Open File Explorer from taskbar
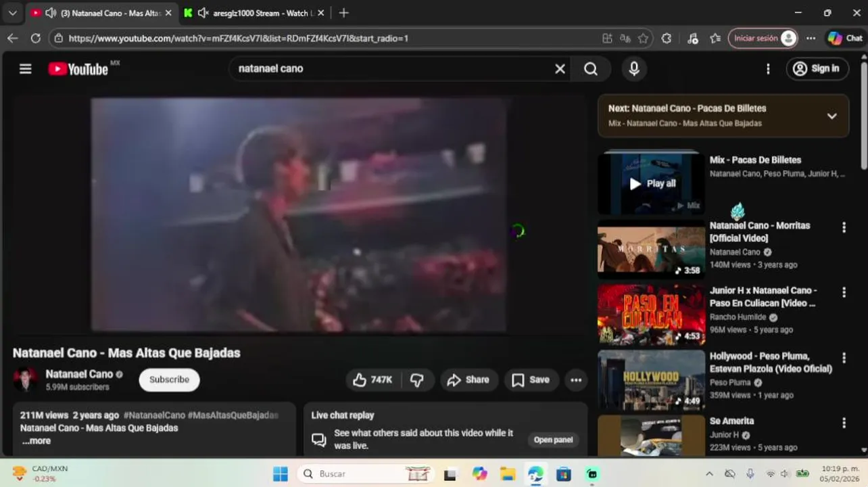Image resolution: width=868 pixels, height=487 pixels. 508,474
